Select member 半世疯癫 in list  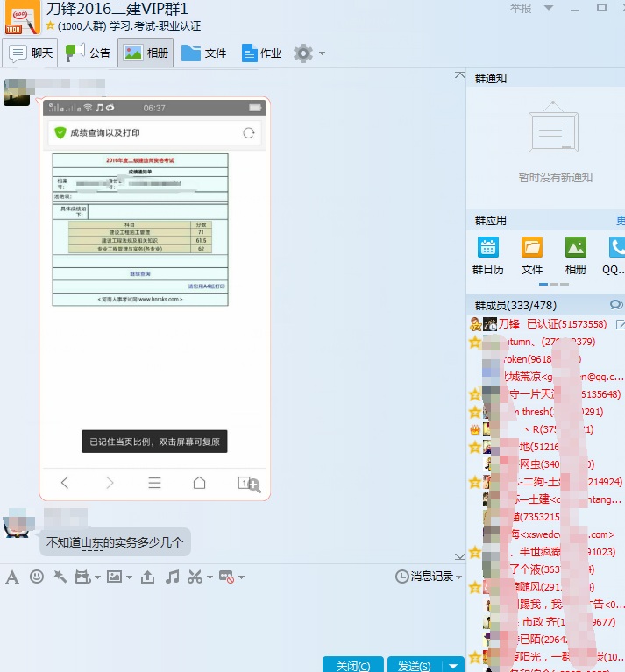[545, 552]
